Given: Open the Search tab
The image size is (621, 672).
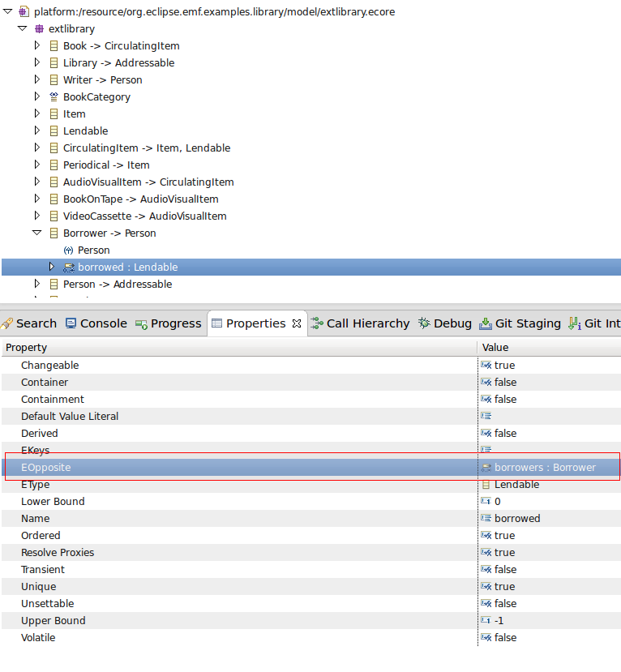Looking at the screenshot, I should pyautogui.click(x=36, y=323).
